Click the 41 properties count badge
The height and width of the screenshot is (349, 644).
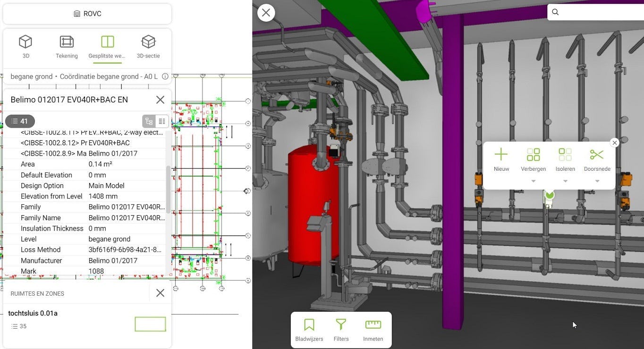[20, 121]
